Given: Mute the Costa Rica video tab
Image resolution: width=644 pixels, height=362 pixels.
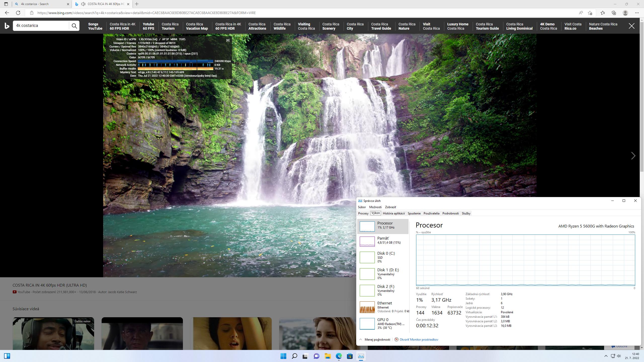Looking at the screenshot, I should click(83, 4).
